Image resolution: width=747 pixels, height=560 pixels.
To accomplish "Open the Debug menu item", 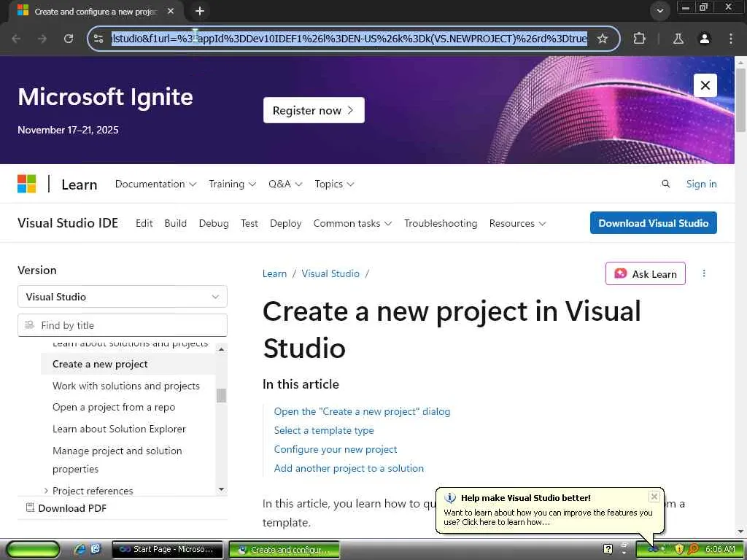I will pyautogui.click(x=214, y=223).
